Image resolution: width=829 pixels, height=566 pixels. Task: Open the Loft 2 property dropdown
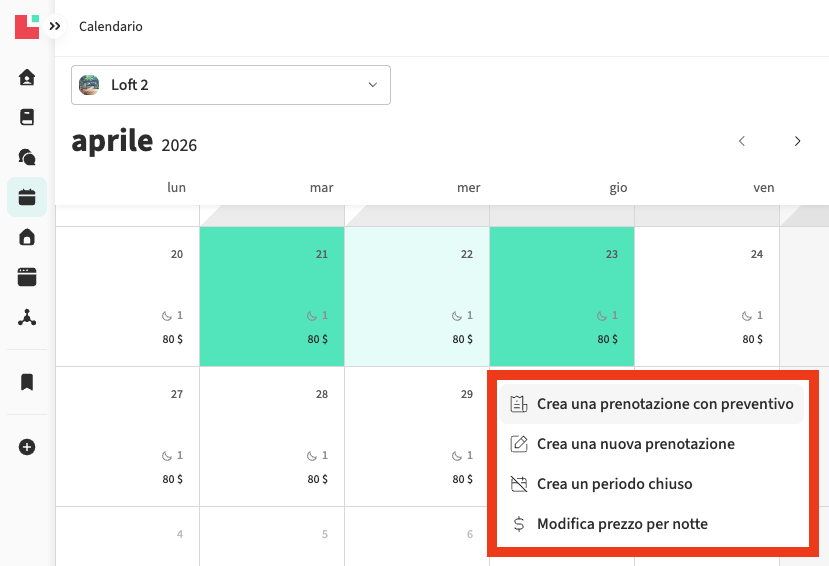click(231, 85)
